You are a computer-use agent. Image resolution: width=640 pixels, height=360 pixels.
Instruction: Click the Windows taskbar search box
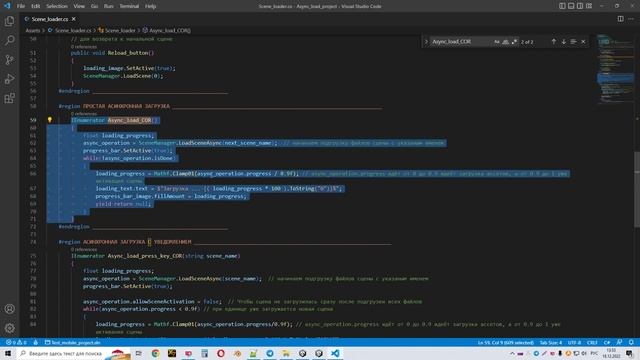coord(73,353)
